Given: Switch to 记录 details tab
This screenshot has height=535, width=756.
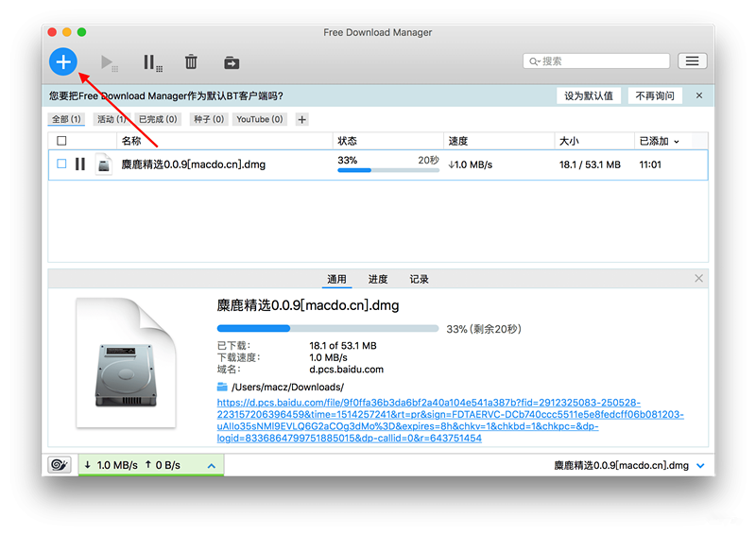Looking at the screenshot, I should pyautogui.click(x=419, y=280).
